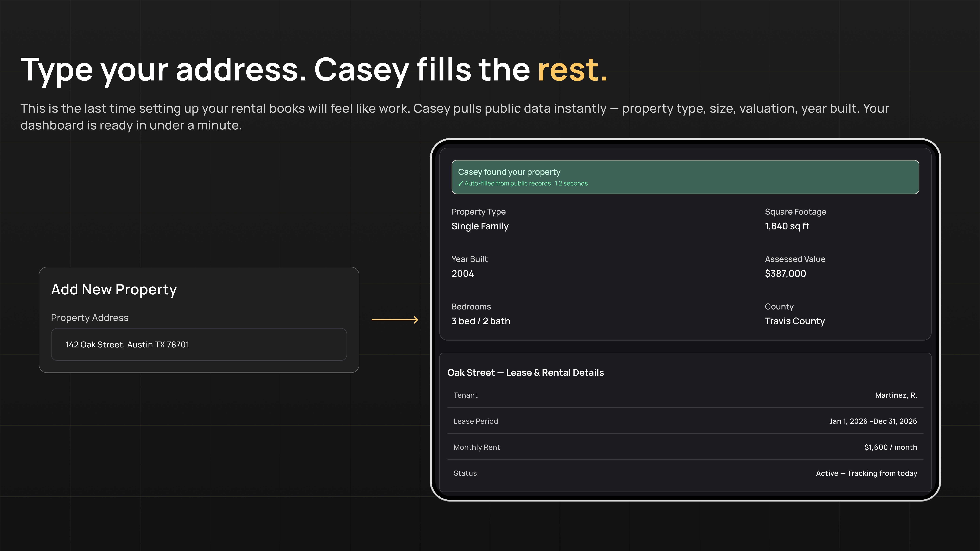This screenshot has height=551, width=980.
Task: Select the '1,840 sq ft' value
Action: point(787,226)
